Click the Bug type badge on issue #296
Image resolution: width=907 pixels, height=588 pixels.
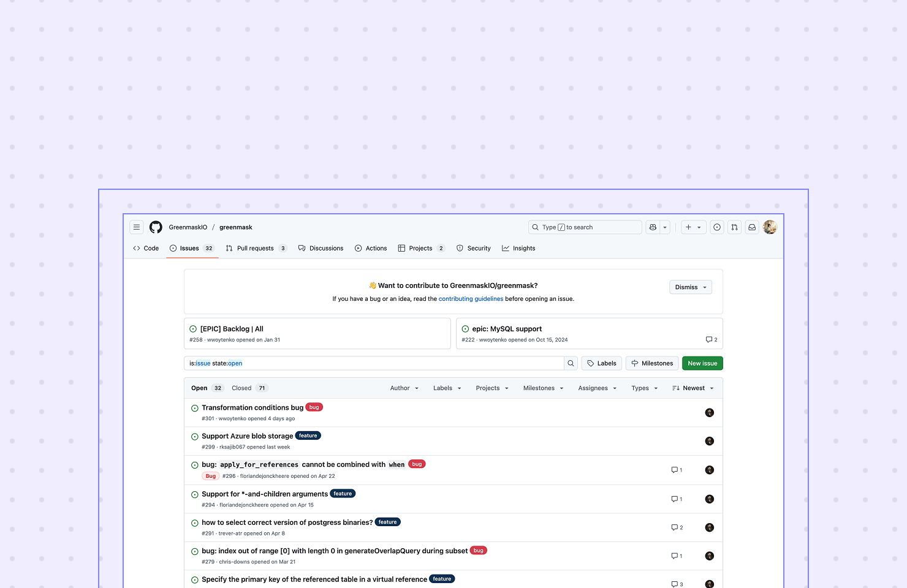pos(211,476)
